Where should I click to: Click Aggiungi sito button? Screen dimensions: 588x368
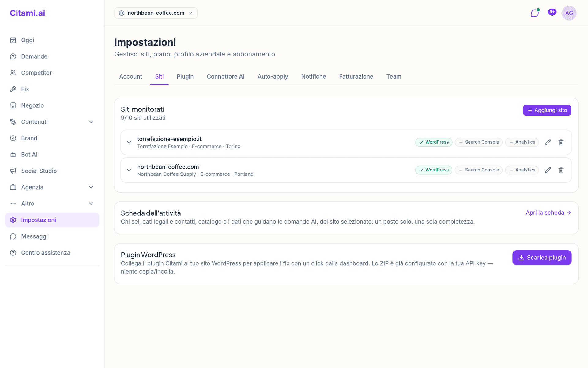pyautogui.click(x=547, y=110)
